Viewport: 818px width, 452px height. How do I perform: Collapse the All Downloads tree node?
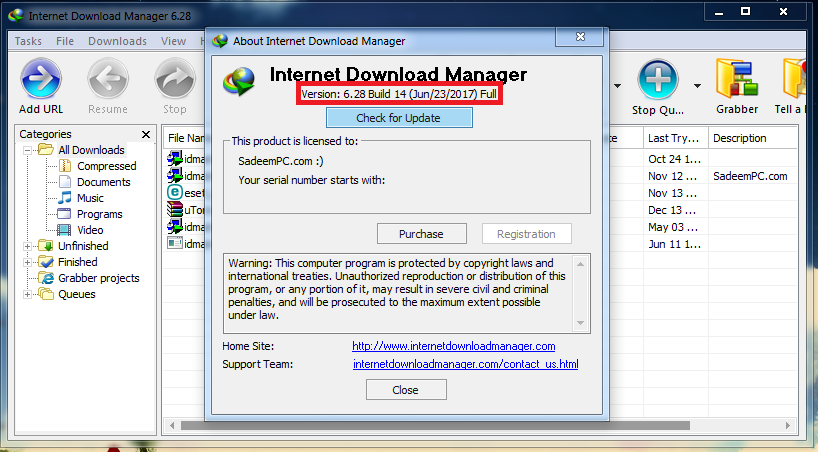[27, 150]
